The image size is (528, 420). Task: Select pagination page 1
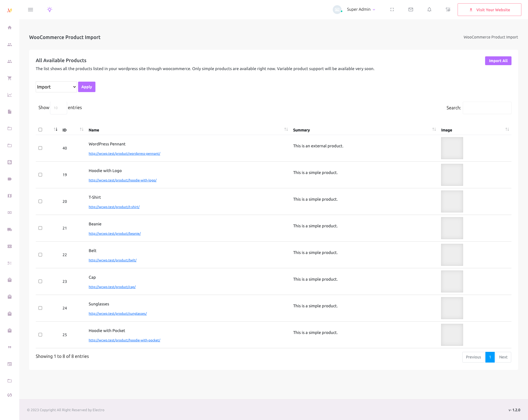click(x=490, y=357)
